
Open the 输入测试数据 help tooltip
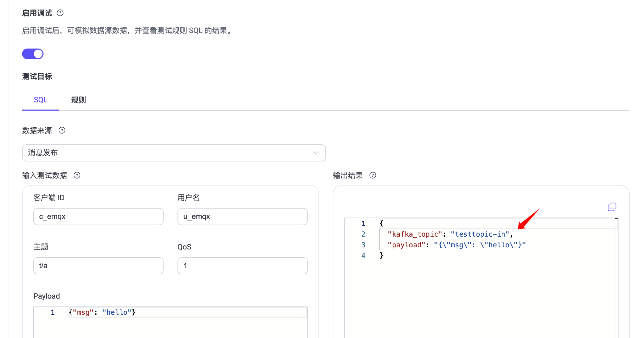pyautogui.click(x=77, y=175)
